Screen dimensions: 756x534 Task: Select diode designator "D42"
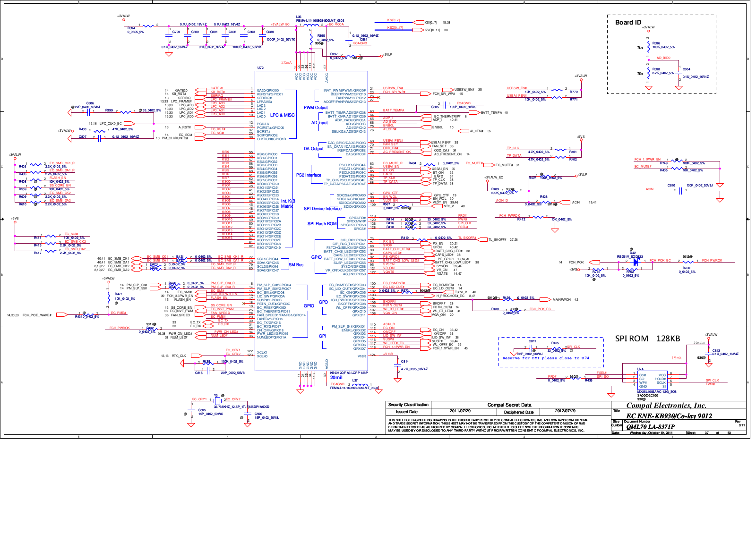click(x=633, y=253)
